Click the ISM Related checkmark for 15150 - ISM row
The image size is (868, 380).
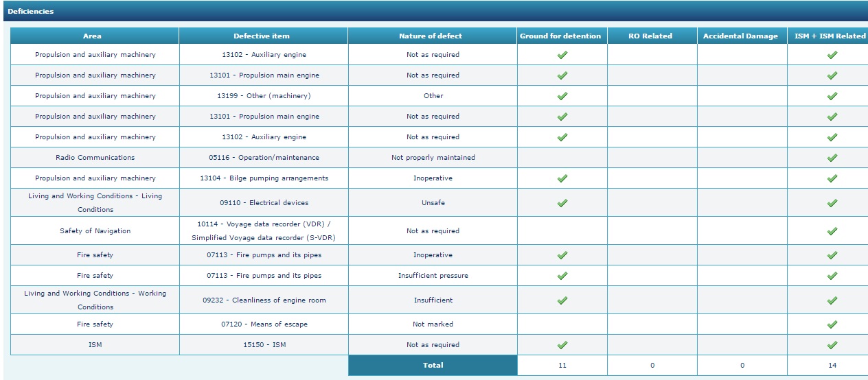tap(832, 345)
